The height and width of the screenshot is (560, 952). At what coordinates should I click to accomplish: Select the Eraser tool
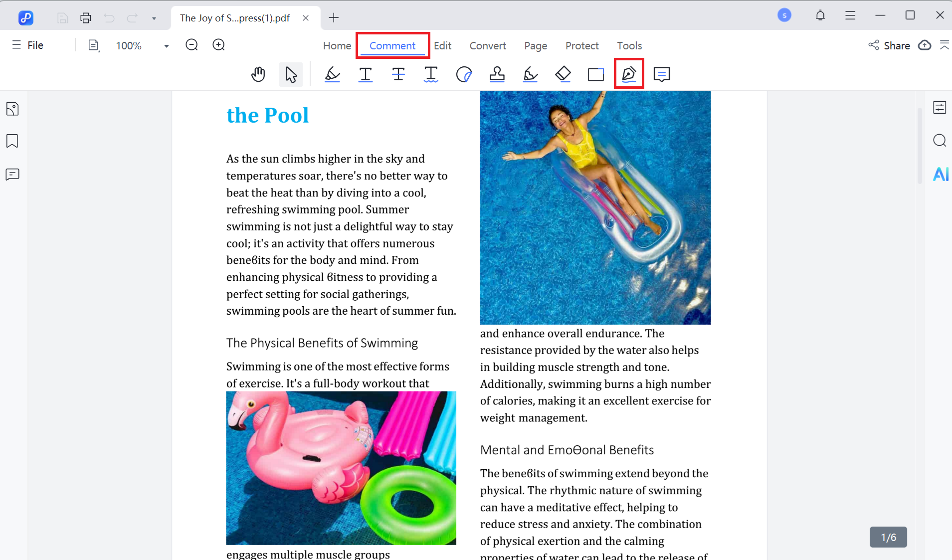coord(563,74)
